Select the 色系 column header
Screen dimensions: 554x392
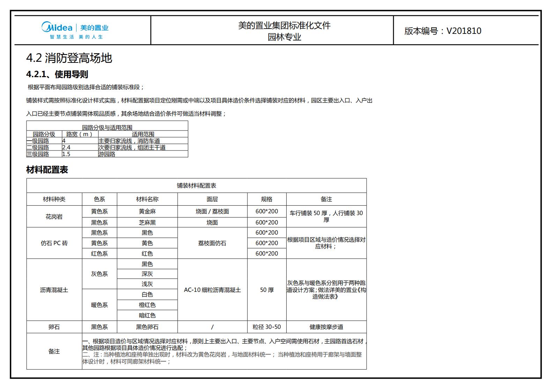pyautogui.click(x=99, y=199)
